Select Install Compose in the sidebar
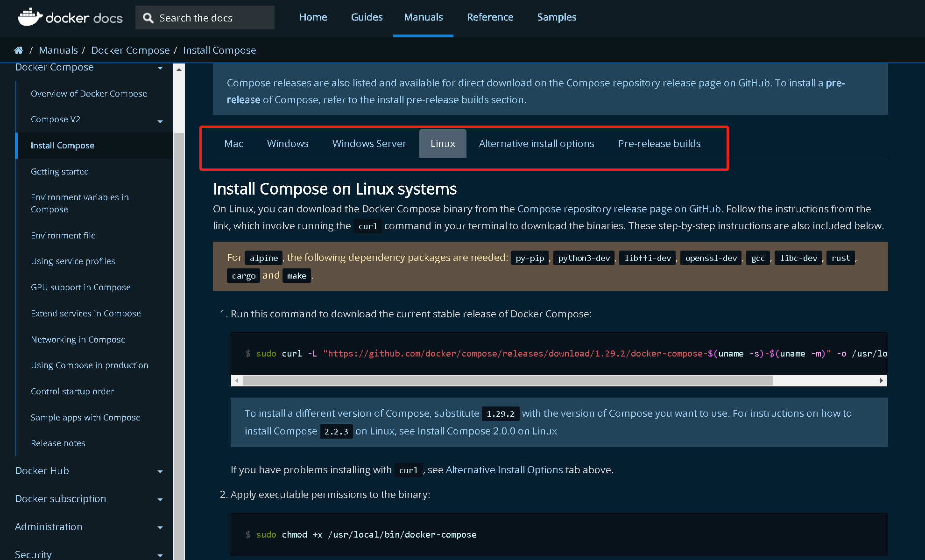925x560 pixels. click(x=62, y=146)
